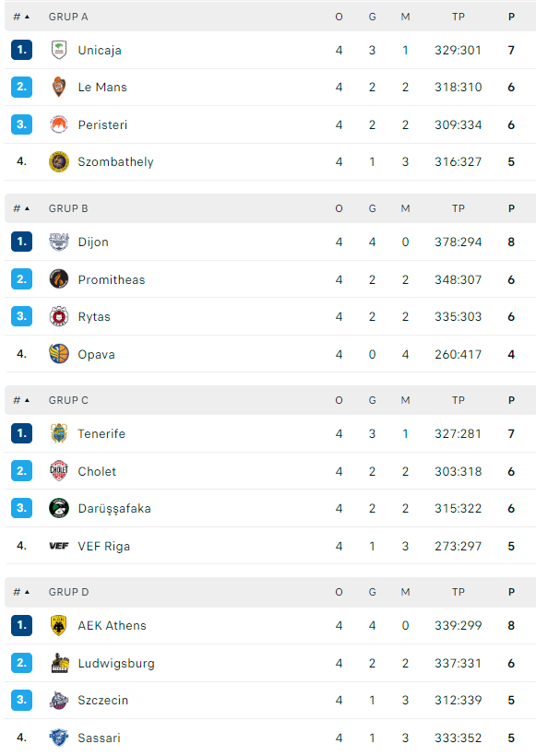Click the Unicaja team logo
536x756 pixels.
[59, 50]
